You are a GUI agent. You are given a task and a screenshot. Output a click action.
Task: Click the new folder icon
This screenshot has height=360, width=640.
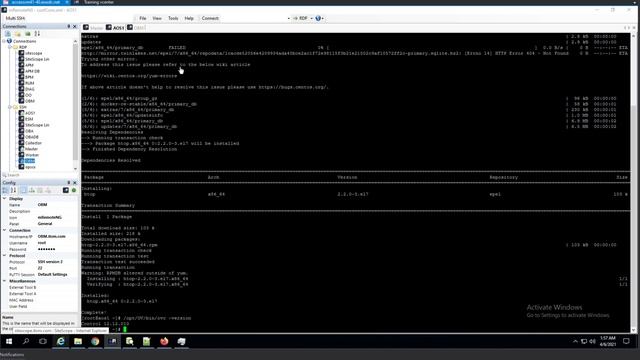(18, 34)
